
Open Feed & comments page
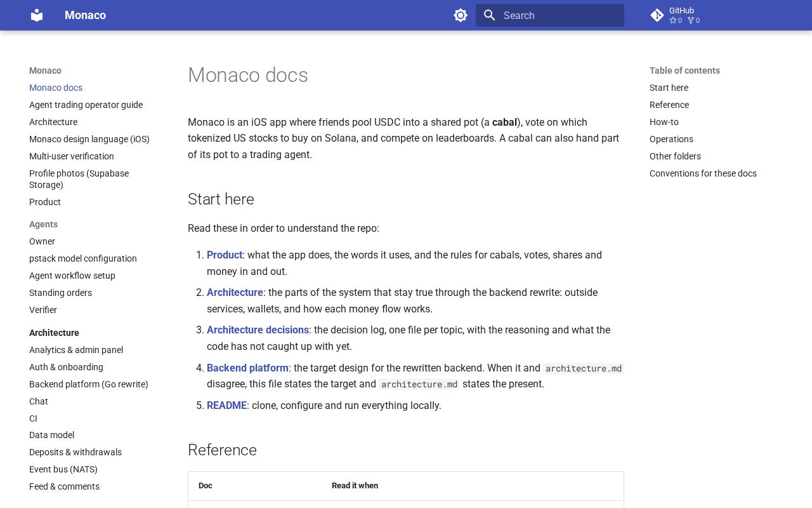tap(64, 486)
